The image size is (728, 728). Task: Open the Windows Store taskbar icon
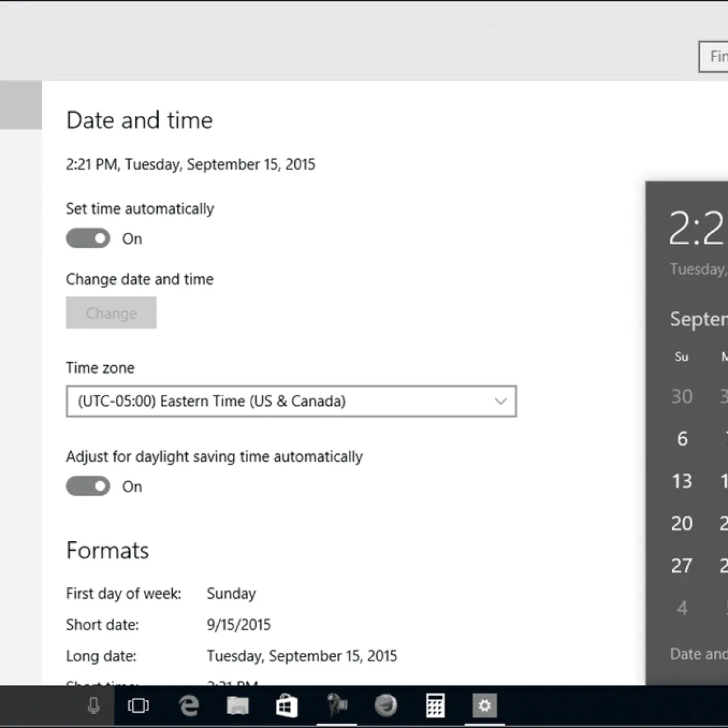(286, 706)
